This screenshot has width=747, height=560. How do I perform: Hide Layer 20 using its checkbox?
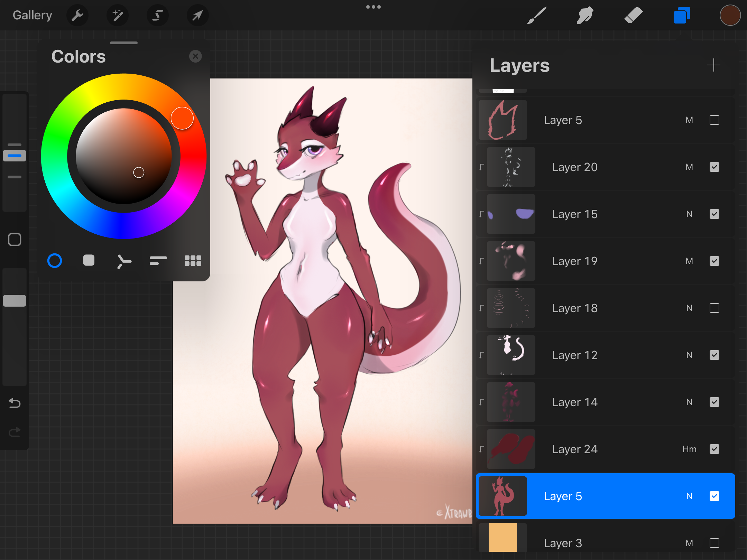(714, 167)
